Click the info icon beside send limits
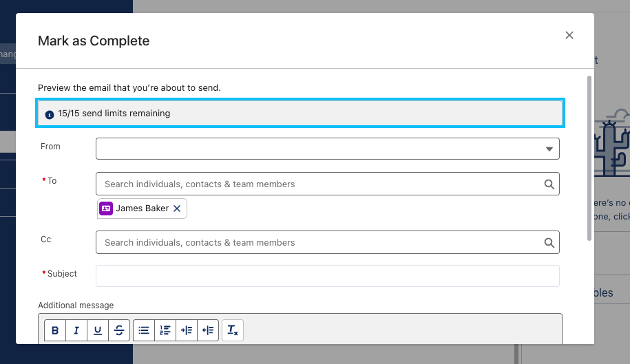The height and width of the screenshot is (364, 630). tap(49, 114)
